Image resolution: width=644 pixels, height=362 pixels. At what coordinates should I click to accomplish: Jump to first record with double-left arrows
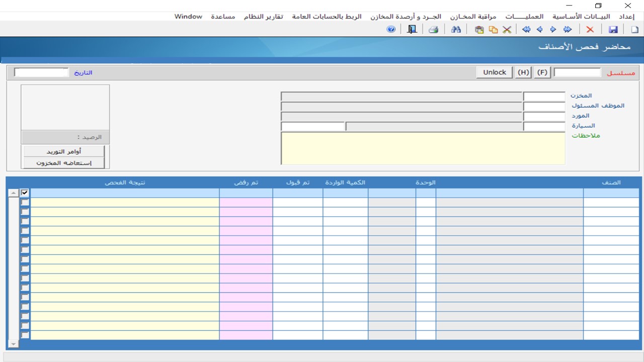[x=526, y=30]
